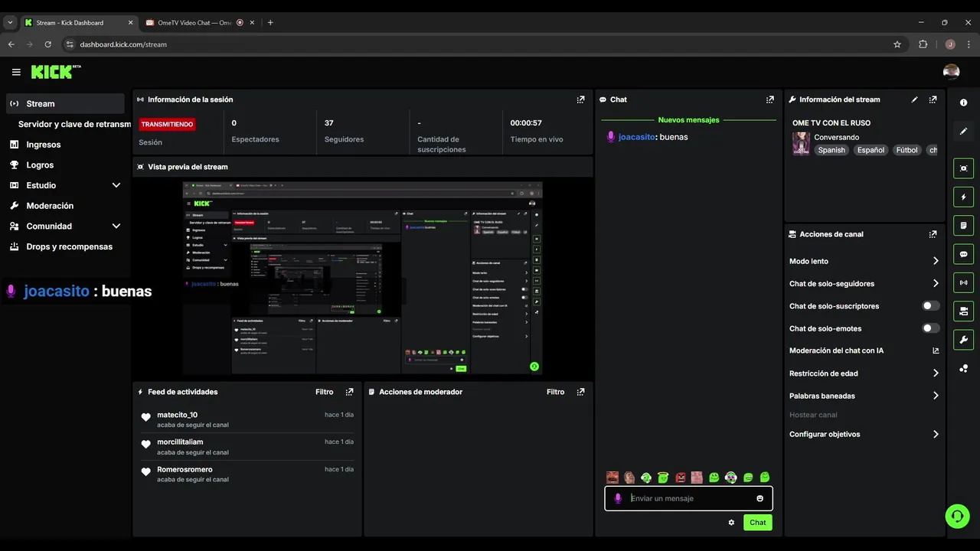The width and height of the screenshot is (980, 551).
Task: Open the Chrome tab search dropdown
Action: pyautogui.click(x=10, y=23)
